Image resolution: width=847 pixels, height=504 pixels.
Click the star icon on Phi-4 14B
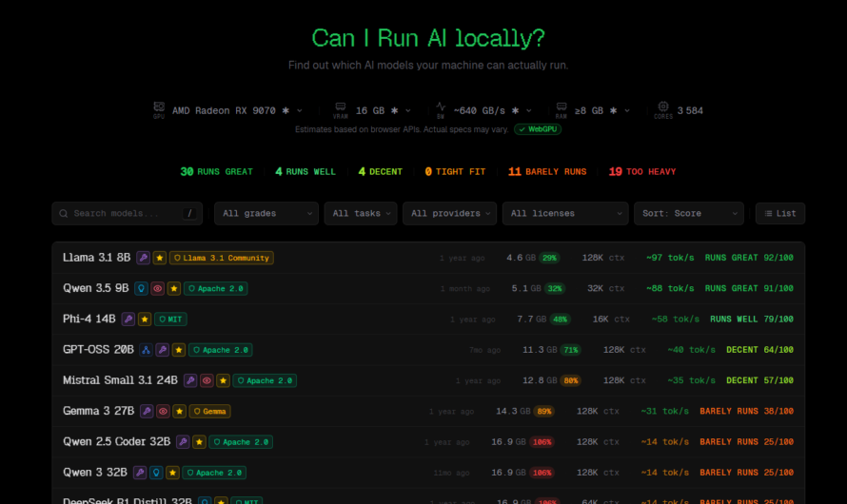(x=145, y=320)
